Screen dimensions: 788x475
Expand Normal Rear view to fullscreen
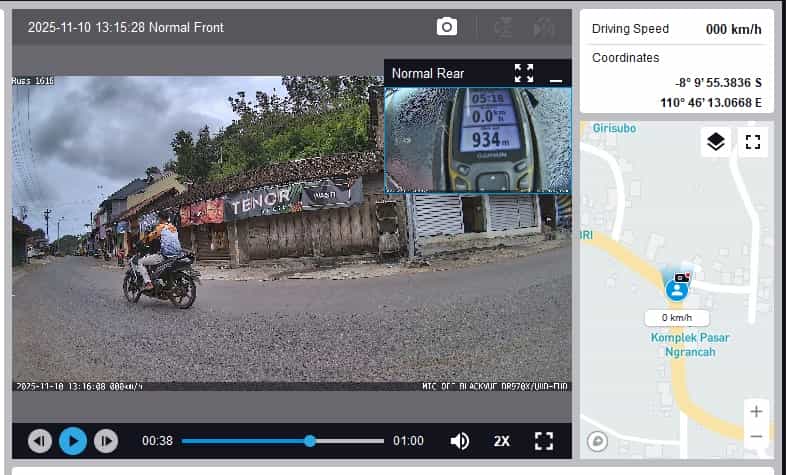point(524,73)
